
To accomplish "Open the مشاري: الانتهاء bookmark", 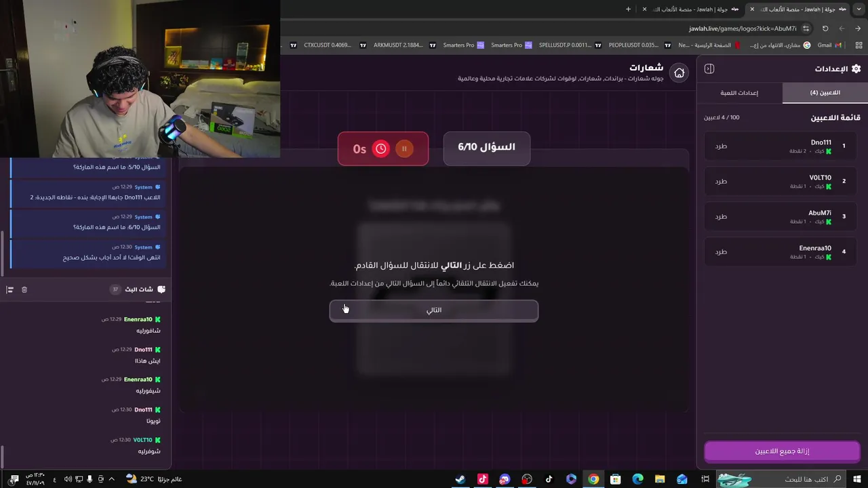I will [x=780, y=45].
